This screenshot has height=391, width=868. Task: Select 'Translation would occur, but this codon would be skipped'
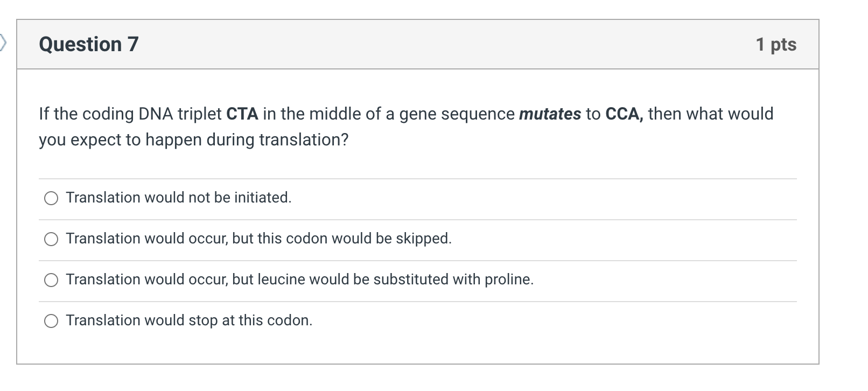point(51,239)
